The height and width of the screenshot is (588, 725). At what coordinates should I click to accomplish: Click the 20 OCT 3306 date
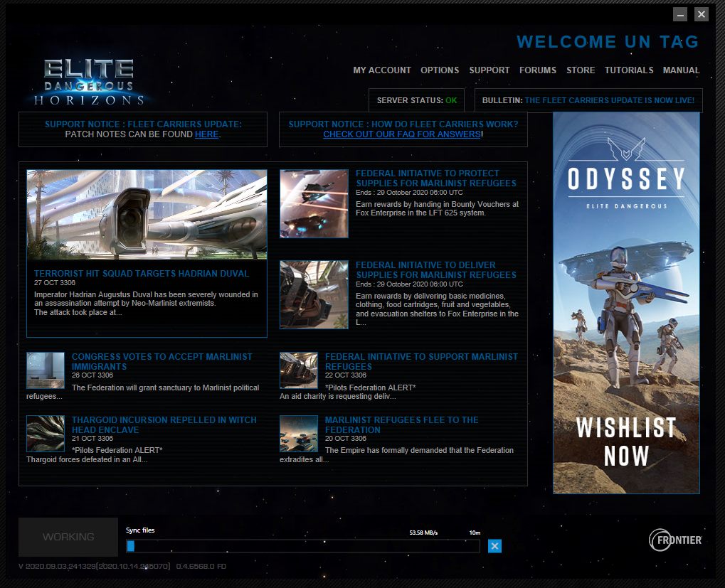346,439
